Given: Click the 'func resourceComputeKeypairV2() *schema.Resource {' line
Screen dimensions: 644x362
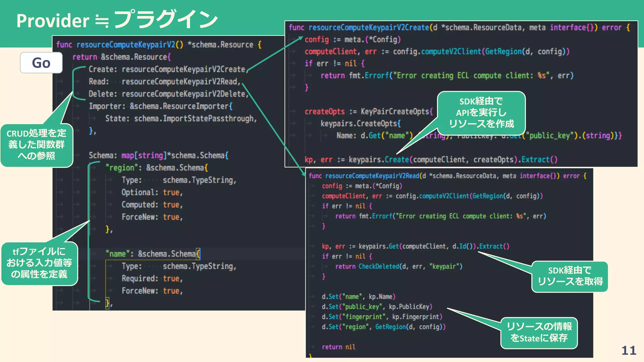Looking at the screenshot, I should pyautogui.click(x=159, y=45).
